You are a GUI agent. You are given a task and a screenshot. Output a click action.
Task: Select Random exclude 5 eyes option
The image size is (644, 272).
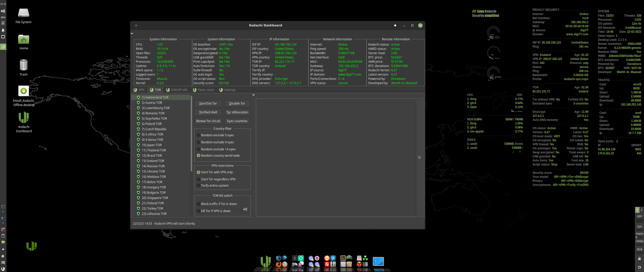pyautogui.click(x=215, y=135)
